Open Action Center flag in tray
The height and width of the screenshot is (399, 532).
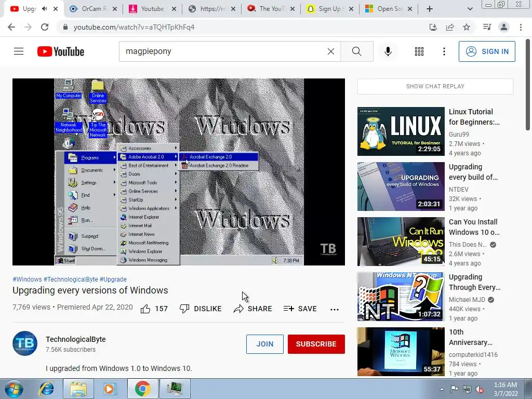click(x=454, y=389)
